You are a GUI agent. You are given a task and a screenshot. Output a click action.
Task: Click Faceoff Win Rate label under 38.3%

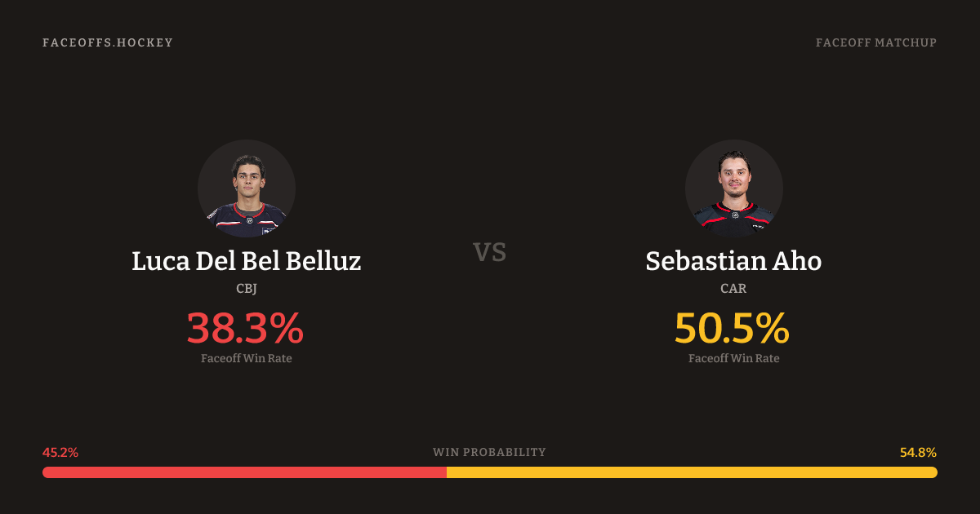pos(246,358)
